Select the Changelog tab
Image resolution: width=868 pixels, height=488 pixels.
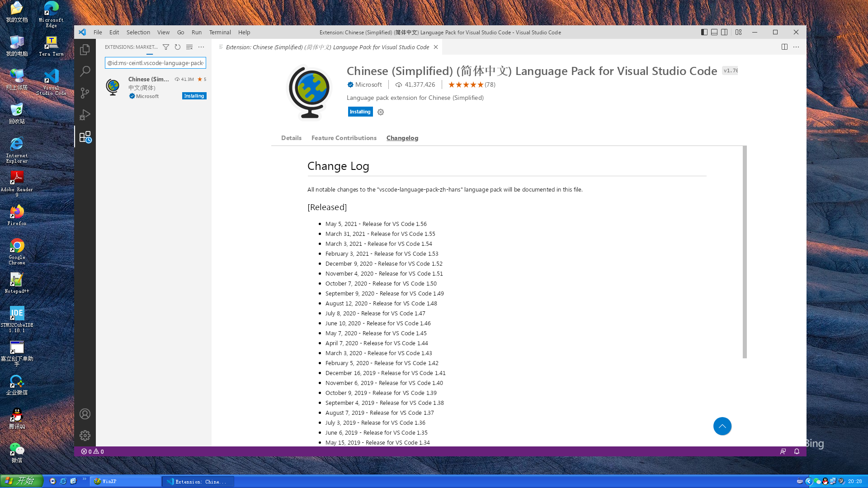402,138
